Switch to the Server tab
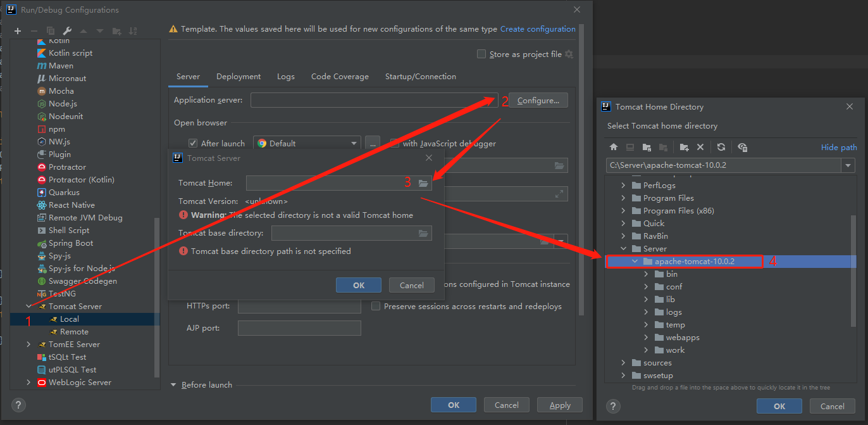 (188, 77)
